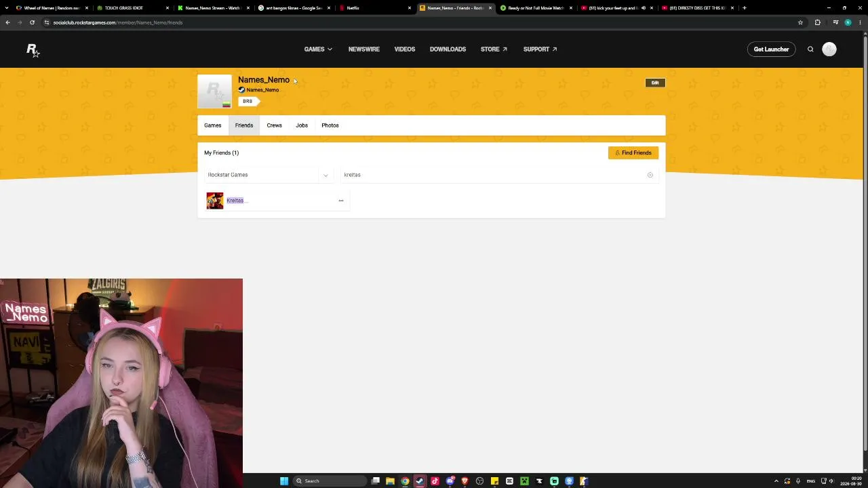This screenshot has width=868, height=488.
Task: Switch to the Games profile tab
Action: (x=213, y=125)
